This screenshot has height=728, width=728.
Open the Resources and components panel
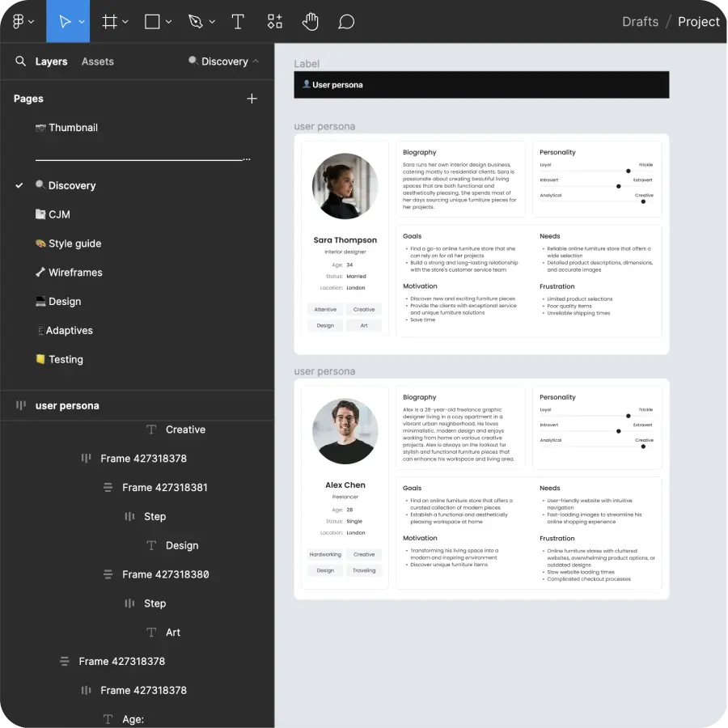pos(275,22)
